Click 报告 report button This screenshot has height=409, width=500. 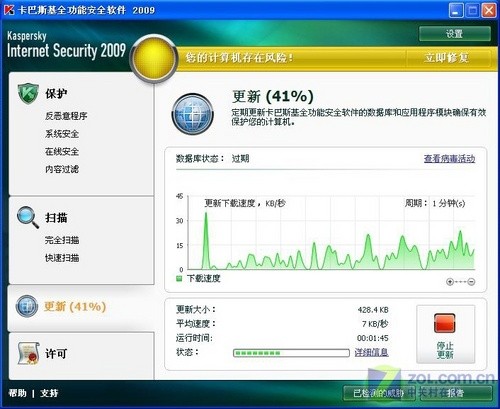455,393
